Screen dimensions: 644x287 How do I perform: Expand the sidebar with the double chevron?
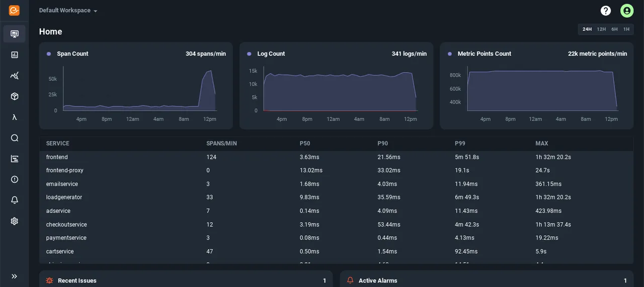point(15,276)
